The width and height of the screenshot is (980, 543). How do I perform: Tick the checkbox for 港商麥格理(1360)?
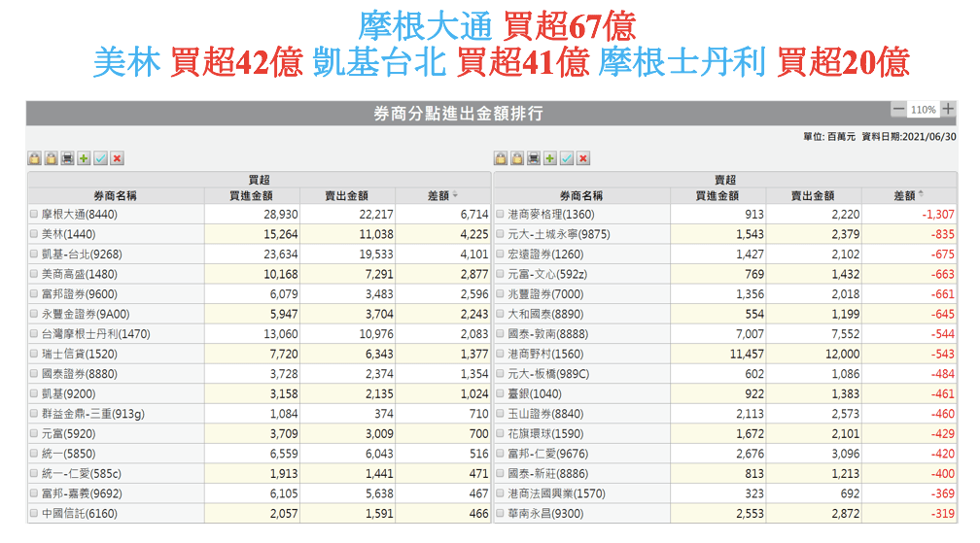click(501, 214)
